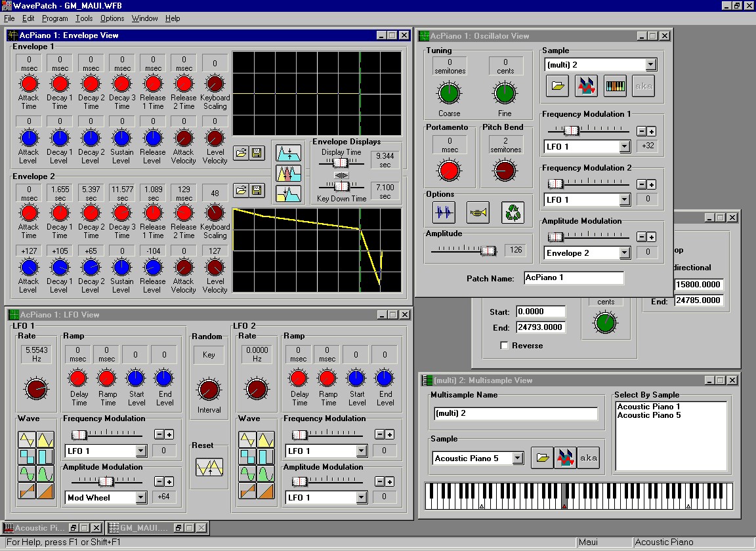Screen dimensions: 756x551
Task: Open LFO 2 Frequency Modulation source dropdown
Action: 361,451
